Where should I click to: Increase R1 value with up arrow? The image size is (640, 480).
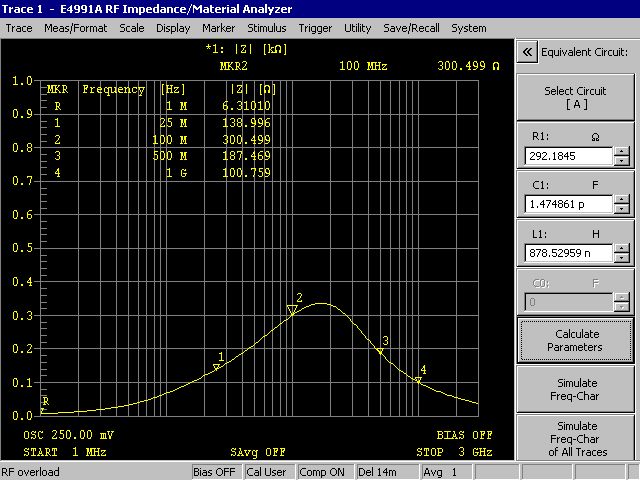622,151
